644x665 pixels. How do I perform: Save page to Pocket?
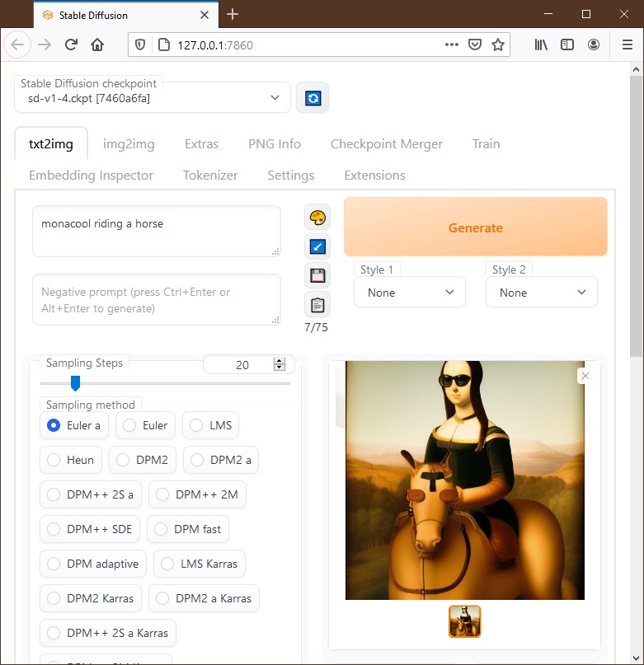[475, 44]
